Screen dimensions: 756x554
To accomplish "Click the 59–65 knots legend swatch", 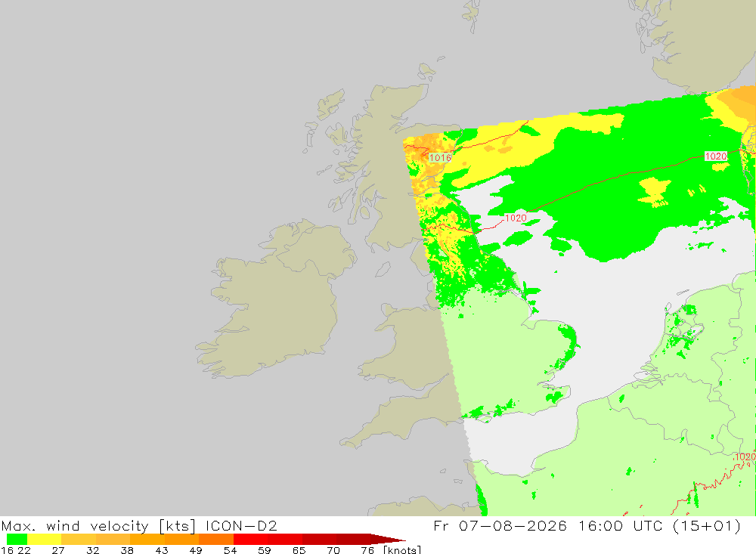I will 284,539.
